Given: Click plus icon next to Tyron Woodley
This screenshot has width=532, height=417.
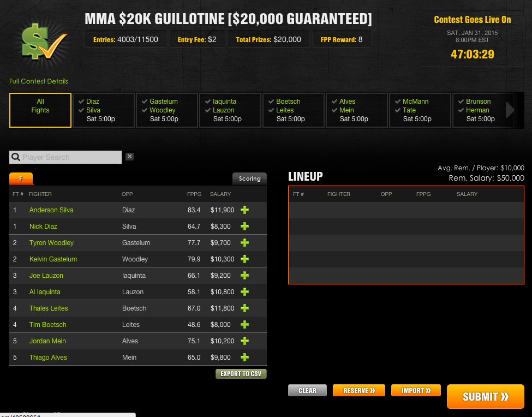Looking at the screenshot, I should [244, 243].
